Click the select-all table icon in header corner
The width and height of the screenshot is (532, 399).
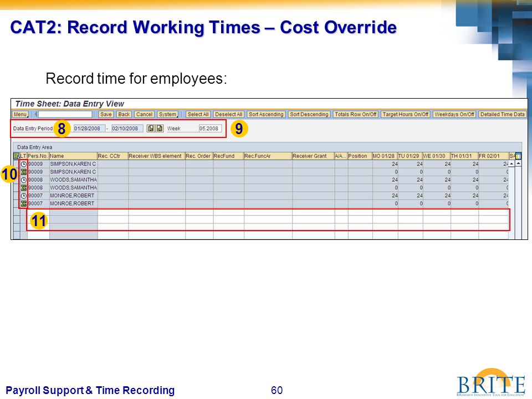(16, 156)
